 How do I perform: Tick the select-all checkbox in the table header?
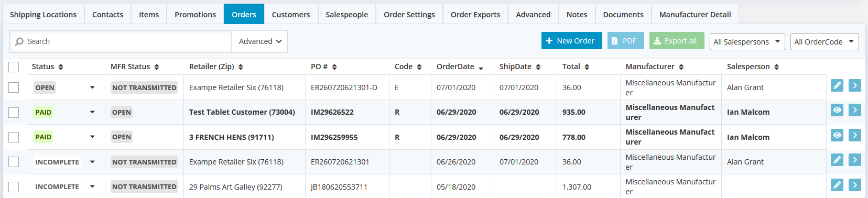(x=14, y=67)
